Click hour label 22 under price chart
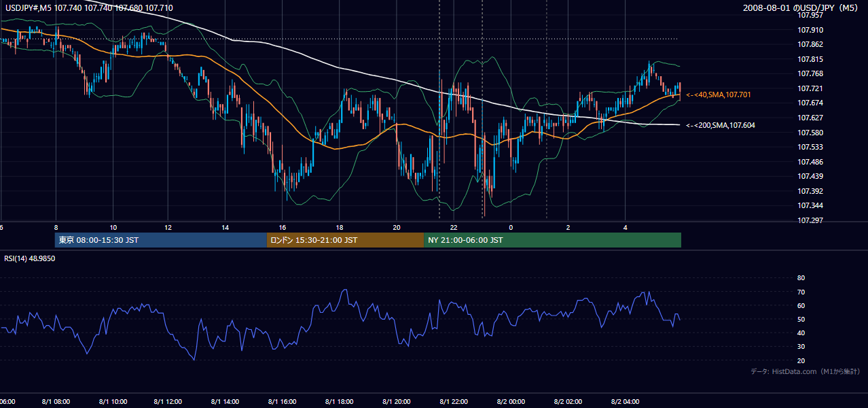Image resolution: width=868 pixels, height=408 pixels. click(x=454, y=227)
